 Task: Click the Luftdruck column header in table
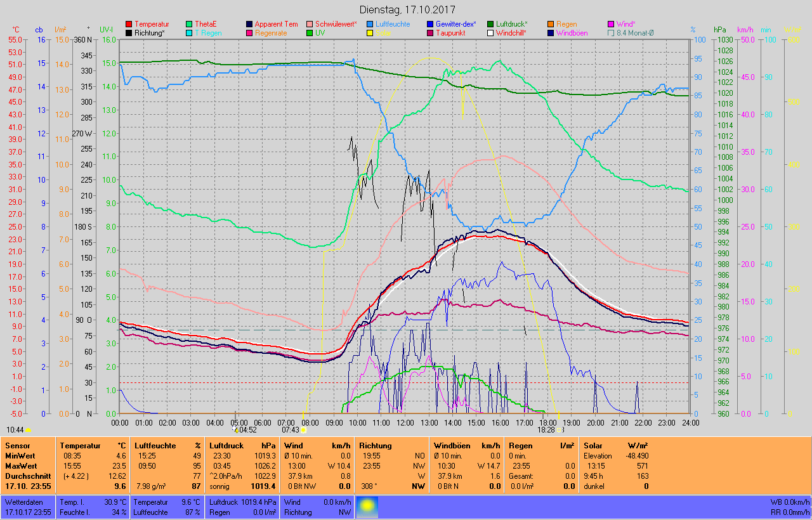226,446
